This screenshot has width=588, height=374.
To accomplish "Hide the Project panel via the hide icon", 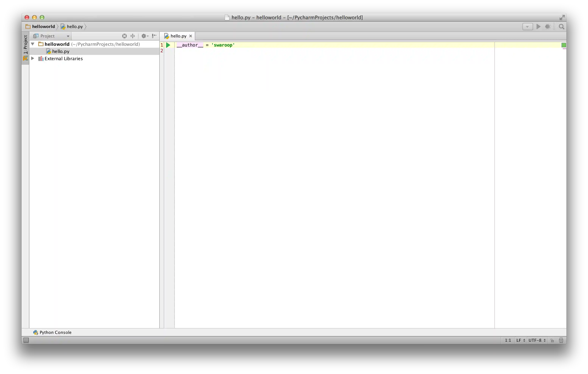I will click(x=154, y=36).
